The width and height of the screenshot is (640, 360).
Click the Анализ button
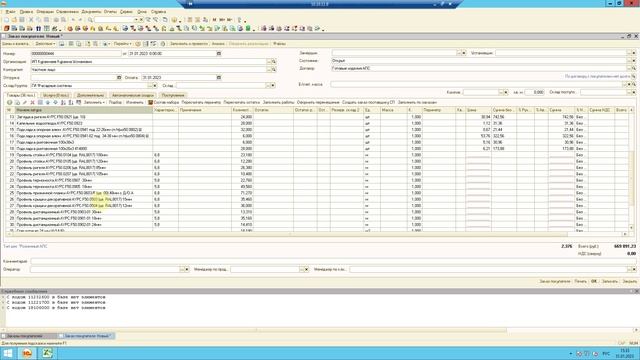tap(218, 44)
